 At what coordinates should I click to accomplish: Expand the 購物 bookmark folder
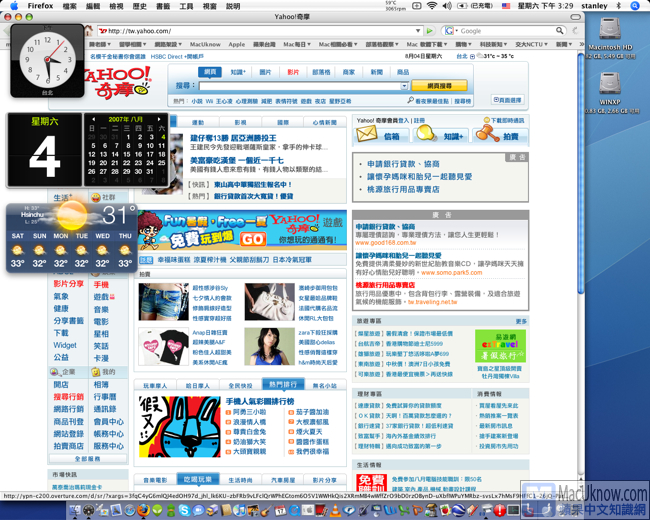463,44
